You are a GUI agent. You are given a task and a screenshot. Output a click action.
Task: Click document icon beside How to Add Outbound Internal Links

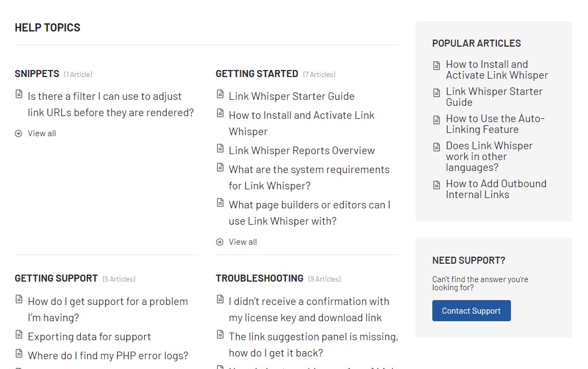[x=437, y=185]
